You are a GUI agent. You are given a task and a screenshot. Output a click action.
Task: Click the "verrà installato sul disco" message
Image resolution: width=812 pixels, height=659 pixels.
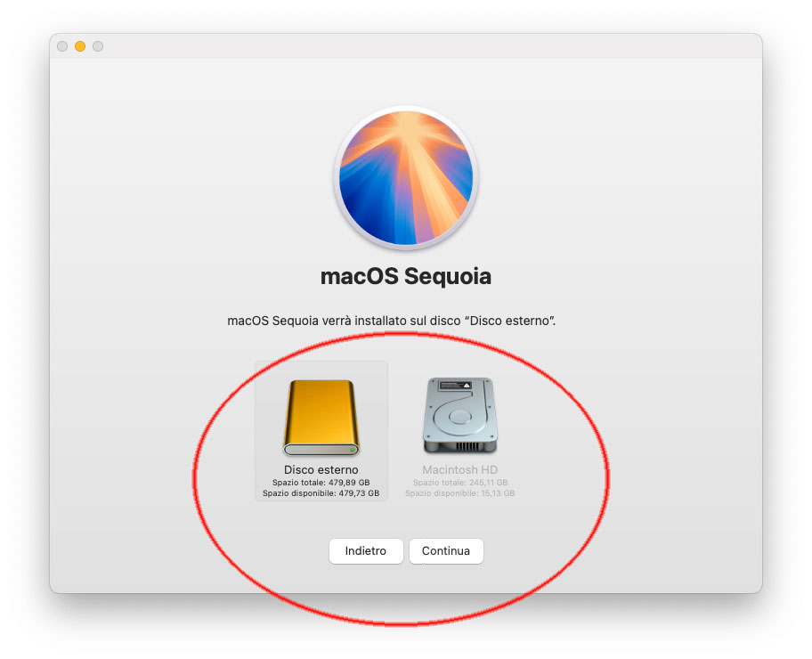click(392, 321)
